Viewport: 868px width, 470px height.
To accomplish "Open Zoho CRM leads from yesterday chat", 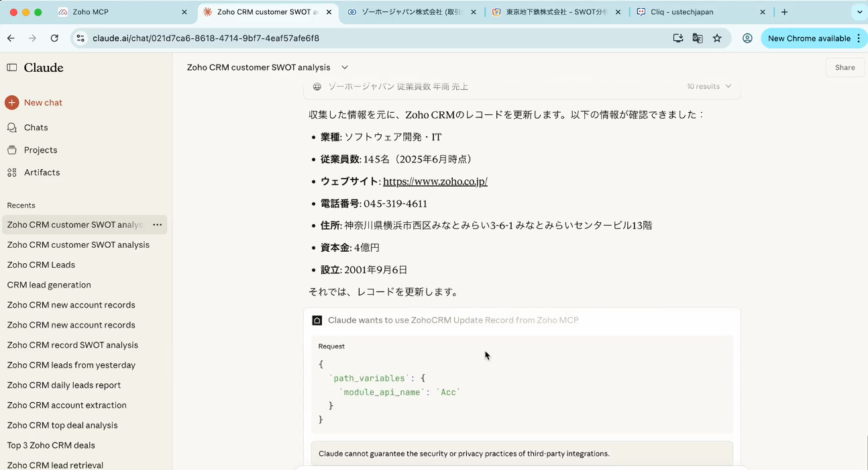I will pyautogui.click(x=71, y=365).
